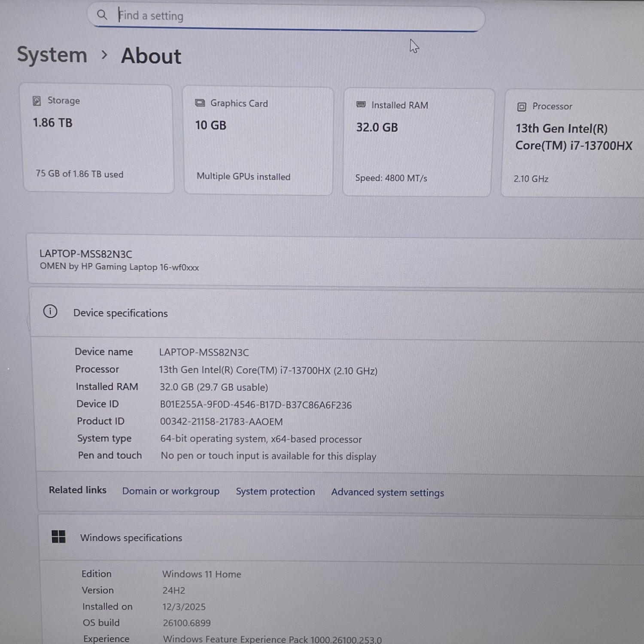
Task: Open the System protection link
Action: tap(275, 492)
